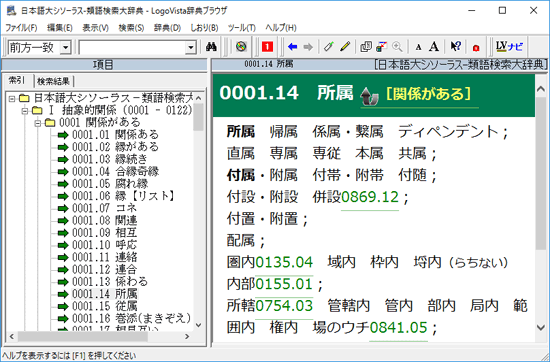Select tree item 0001.06 縁【リスト】
The width and height of the screenshot is (550, 362).
pyautogui.click(x=123, y=196)
